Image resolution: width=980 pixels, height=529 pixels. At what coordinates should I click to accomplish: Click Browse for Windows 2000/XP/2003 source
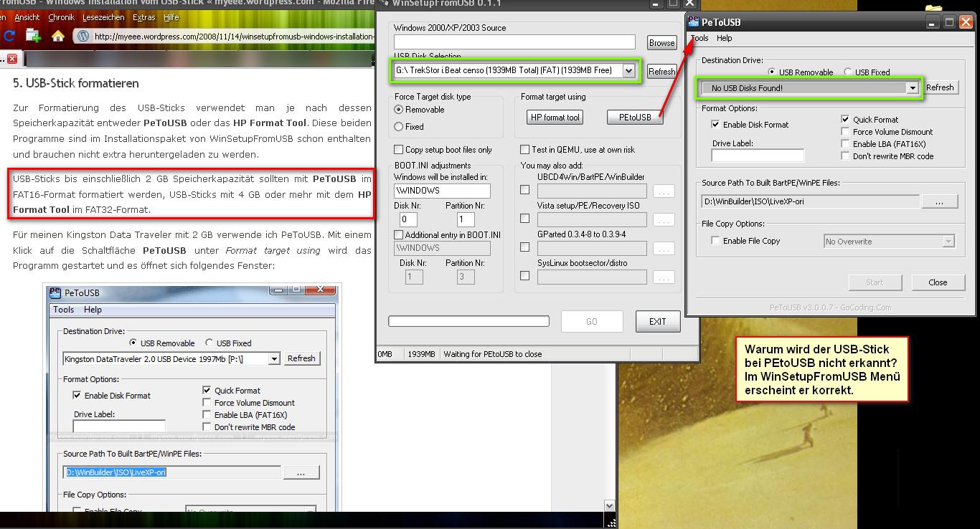point(661,43)
